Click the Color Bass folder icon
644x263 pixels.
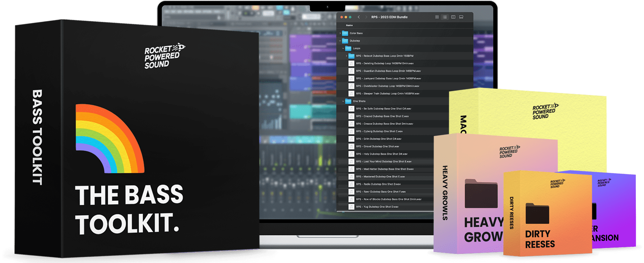pyautogui.click(x=345, y=33)
